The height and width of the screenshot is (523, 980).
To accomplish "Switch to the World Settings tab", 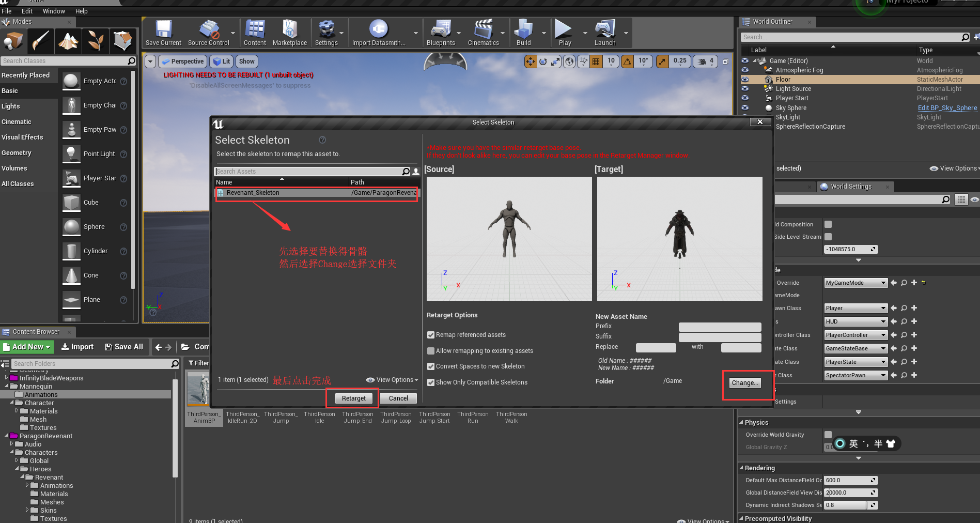I will (850, 187).
